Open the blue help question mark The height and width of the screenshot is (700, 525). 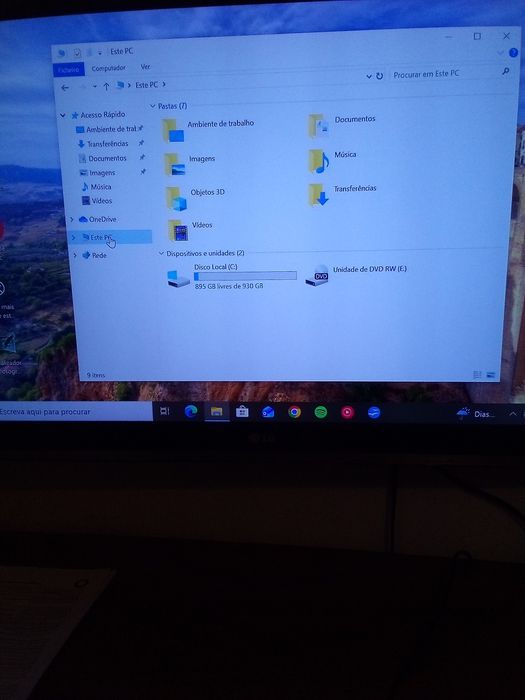tap(513, 53)
